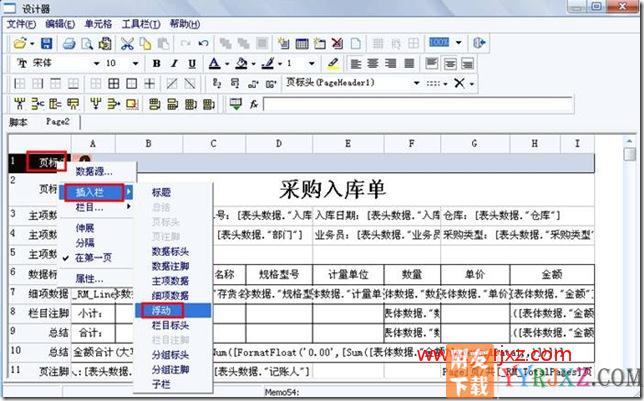
Task: Click the fx formula icon
Action: [x=254, y=104]
